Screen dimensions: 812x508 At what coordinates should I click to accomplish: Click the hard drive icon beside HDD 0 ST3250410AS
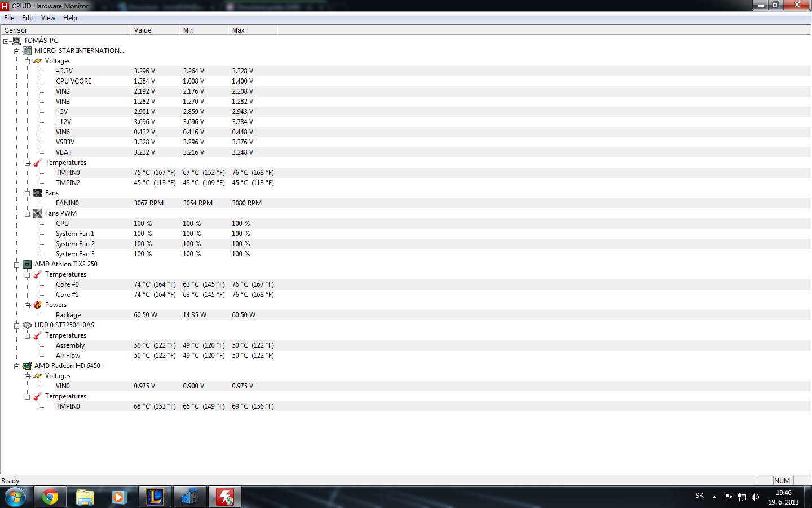point(27,325)
